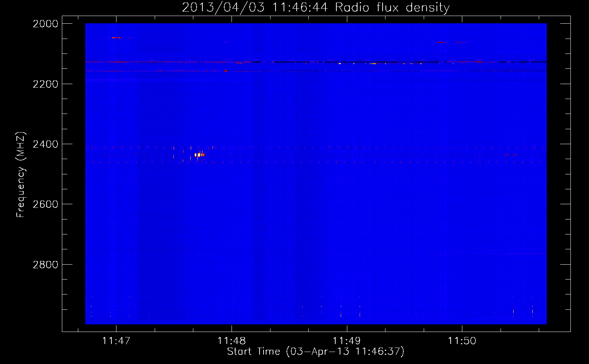
Task: Click the 2600 frequency tick label
Action: (x=46, y=204)
